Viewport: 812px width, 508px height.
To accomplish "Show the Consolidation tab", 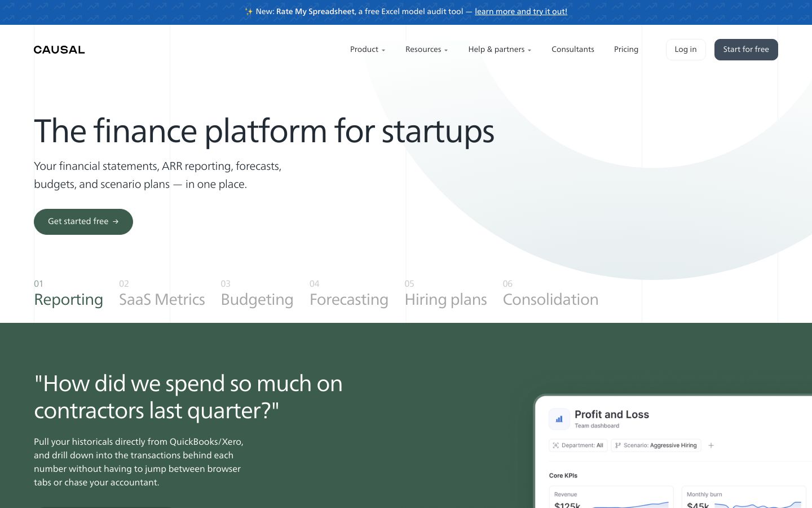I will [x=550, y=293].
